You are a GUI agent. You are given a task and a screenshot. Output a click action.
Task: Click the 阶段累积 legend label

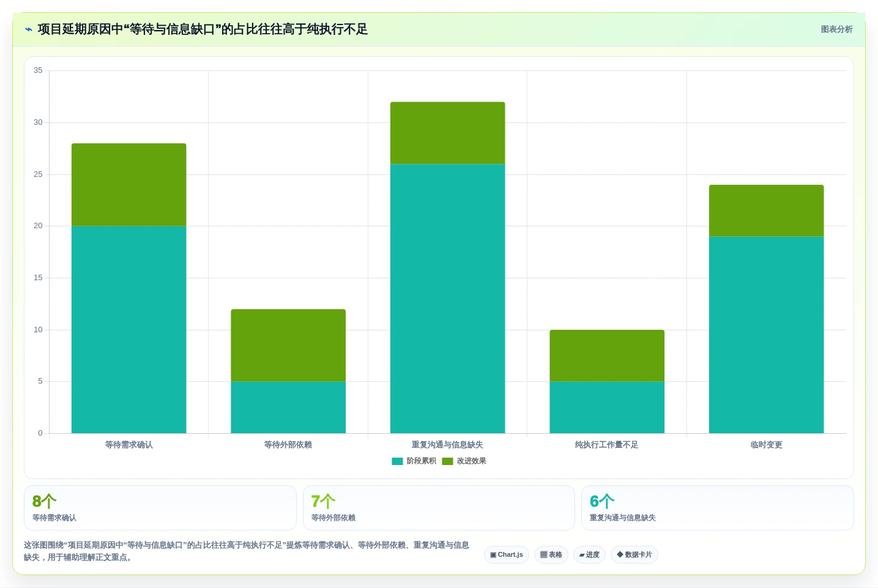[x=422, y=461]
